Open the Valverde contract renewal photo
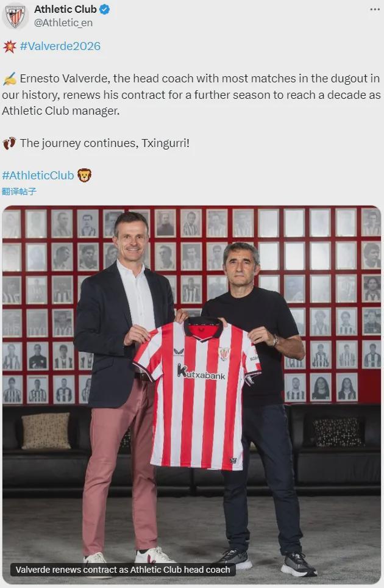This screenshot has width=384, height=588. [191, 394]
